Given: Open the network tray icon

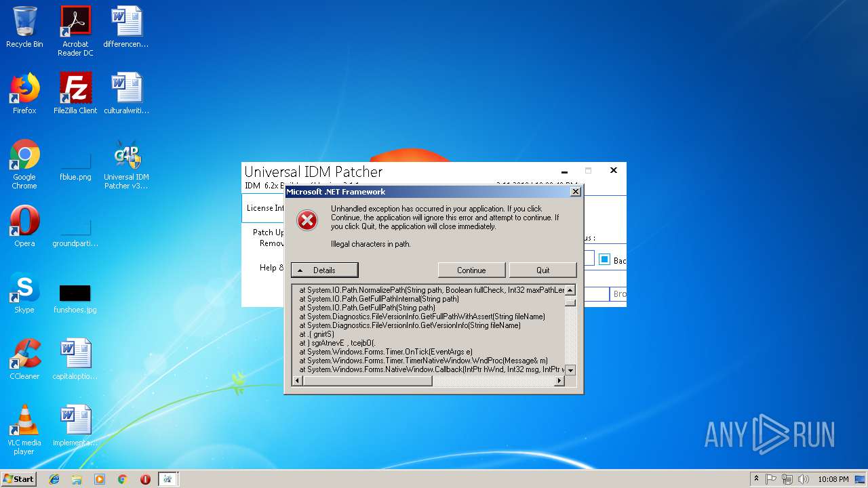Looking at the screenshot, I should (x=787, y=479).
